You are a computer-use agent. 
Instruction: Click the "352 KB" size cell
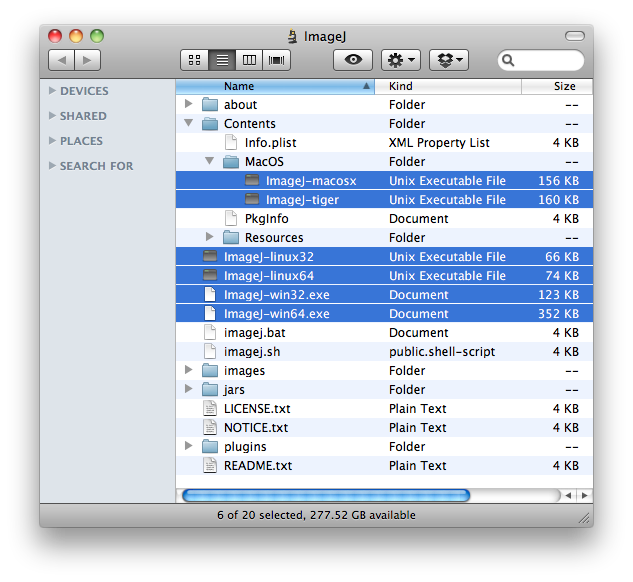[559, 314]
